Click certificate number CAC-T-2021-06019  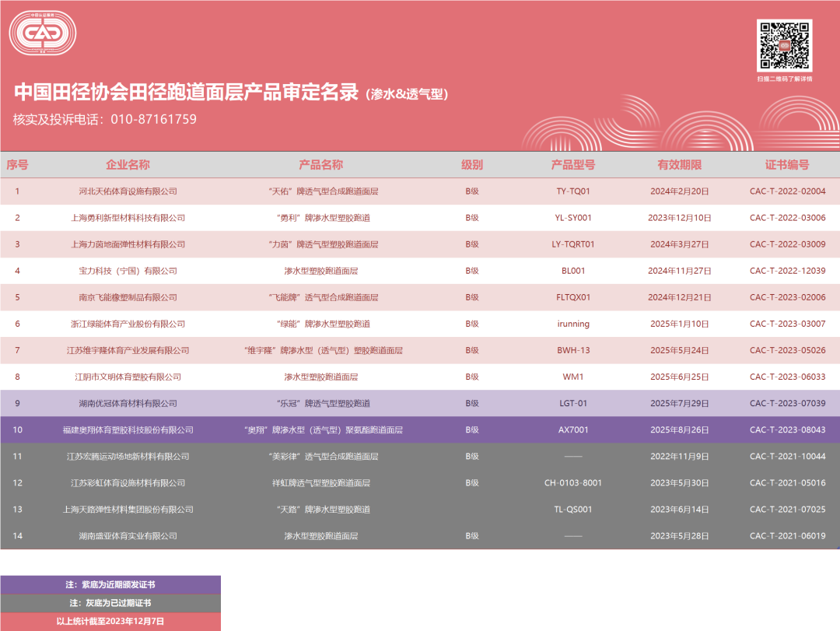(787, 536)
